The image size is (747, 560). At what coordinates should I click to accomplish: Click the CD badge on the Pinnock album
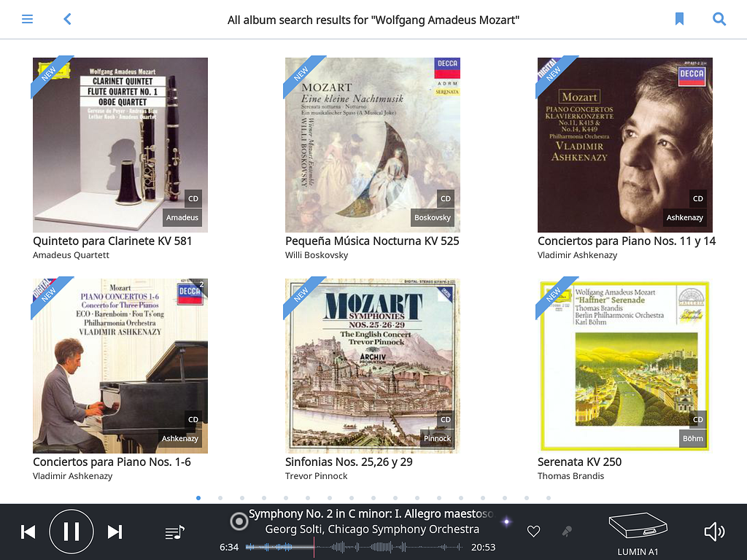click(445, 419)
